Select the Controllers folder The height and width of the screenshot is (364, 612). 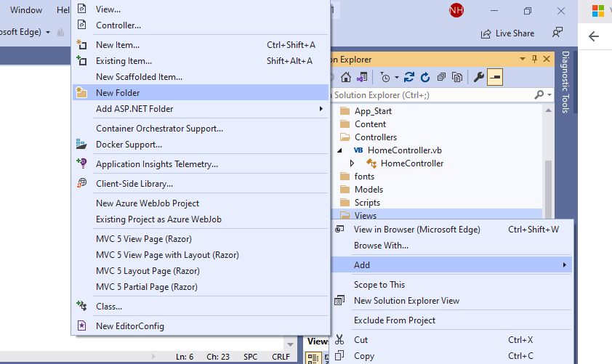pos(376,137)
